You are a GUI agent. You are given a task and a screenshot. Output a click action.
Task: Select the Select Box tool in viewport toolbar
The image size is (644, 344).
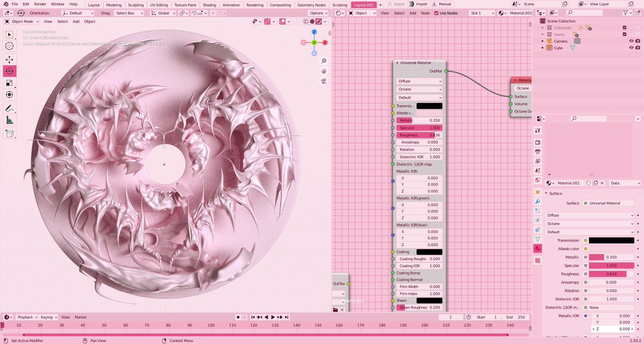tap(10, 34)
